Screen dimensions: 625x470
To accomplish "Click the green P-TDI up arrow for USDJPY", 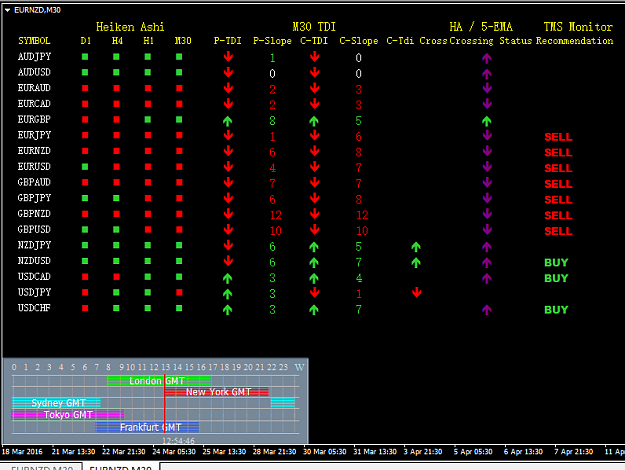I will (228, 294).
